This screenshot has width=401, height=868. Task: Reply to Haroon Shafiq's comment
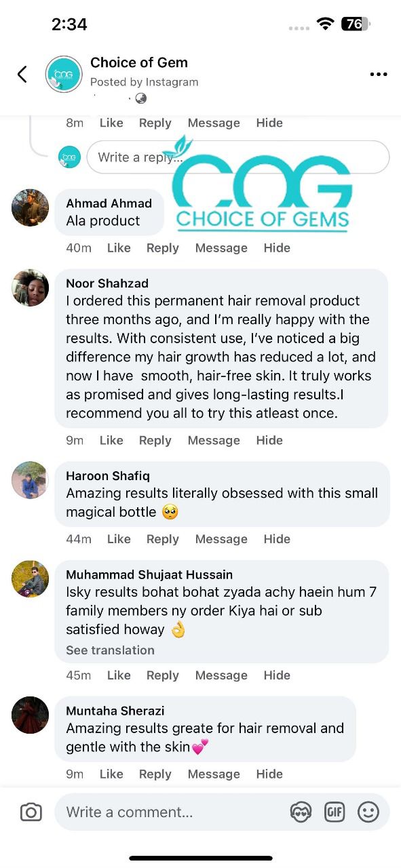tap(162, 538)
